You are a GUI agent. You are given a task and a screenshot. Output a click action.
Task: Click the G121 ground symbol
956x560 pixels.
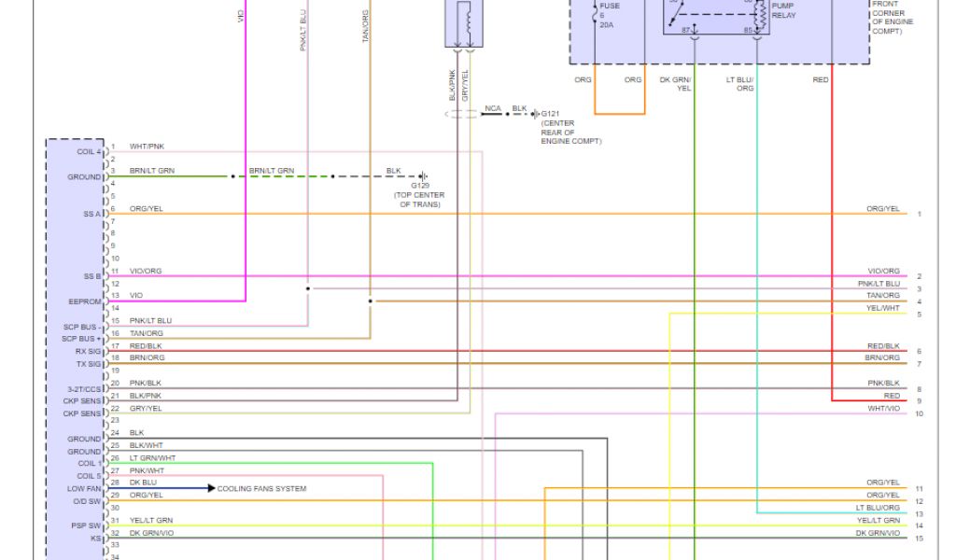pyautogui.click(x=534, y=113)
